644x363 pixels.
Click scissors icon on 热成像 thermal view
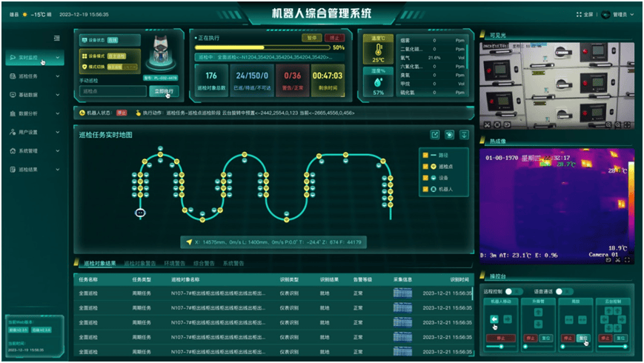(x=618, y=260)
